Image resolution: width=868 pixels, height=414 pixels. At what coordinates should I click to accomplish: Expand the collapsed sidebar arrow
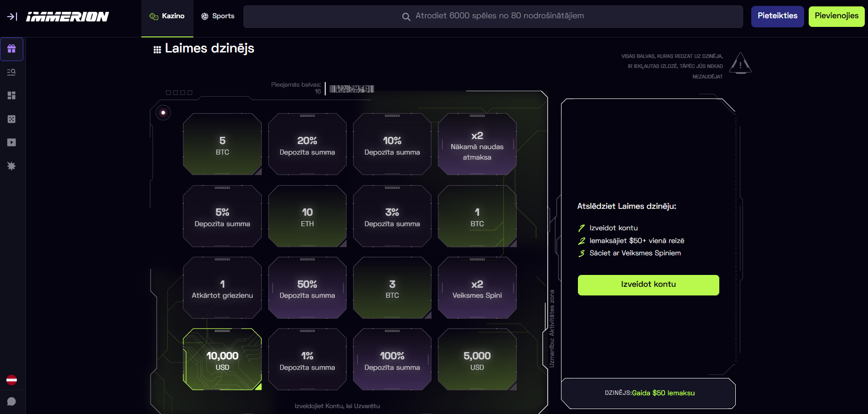pyautogui.click(x=12, y=17)
